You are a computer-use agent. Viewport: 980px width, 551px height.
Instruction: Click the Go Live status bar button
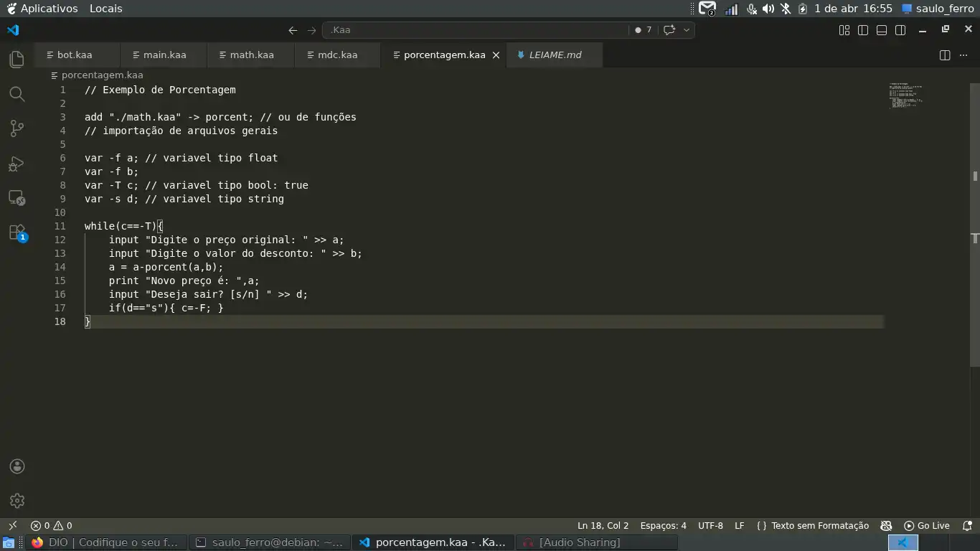926,526
